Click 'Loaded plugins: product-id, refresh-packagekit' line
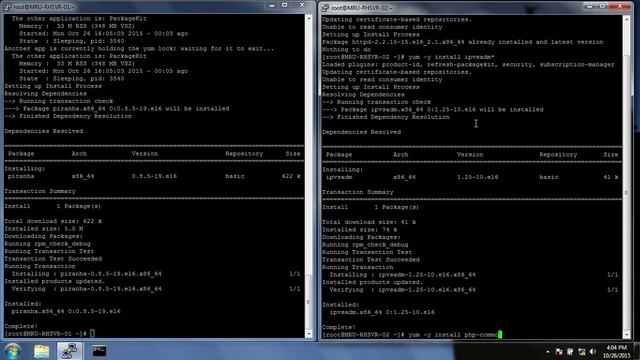This screenshot has width=640, height=360. coord(468,64)
